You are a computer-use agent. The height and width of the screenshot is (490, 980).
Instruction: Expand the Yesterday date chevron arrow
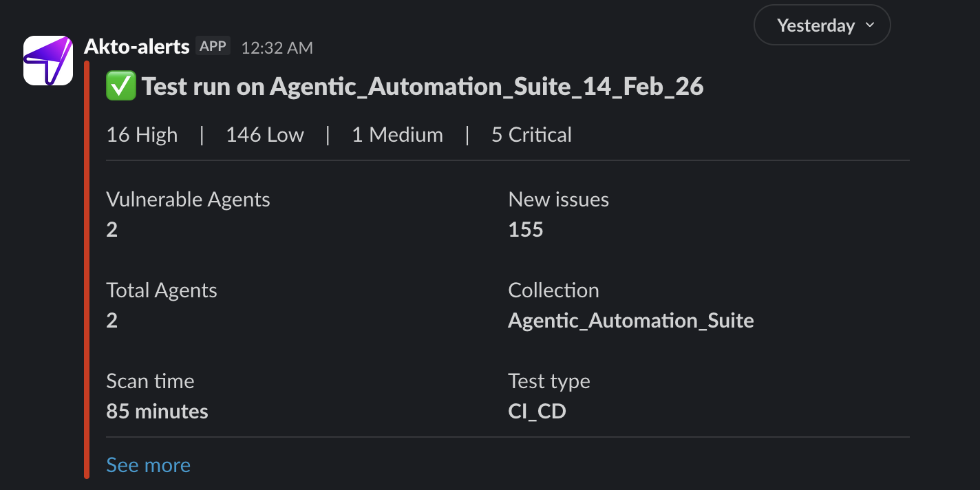pos(870,25)
